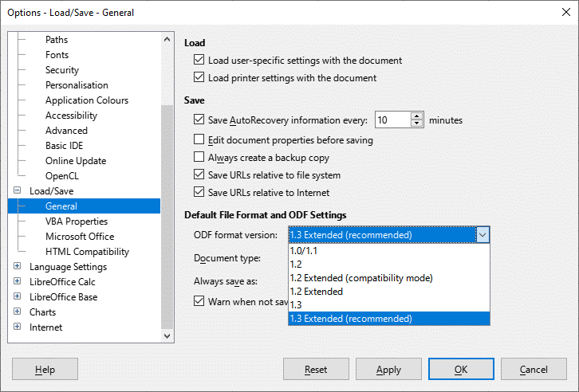Click the options tree scrollbar thumb
Image resolution: width=579 pixels, height=392 pixels.
point(167,217)
